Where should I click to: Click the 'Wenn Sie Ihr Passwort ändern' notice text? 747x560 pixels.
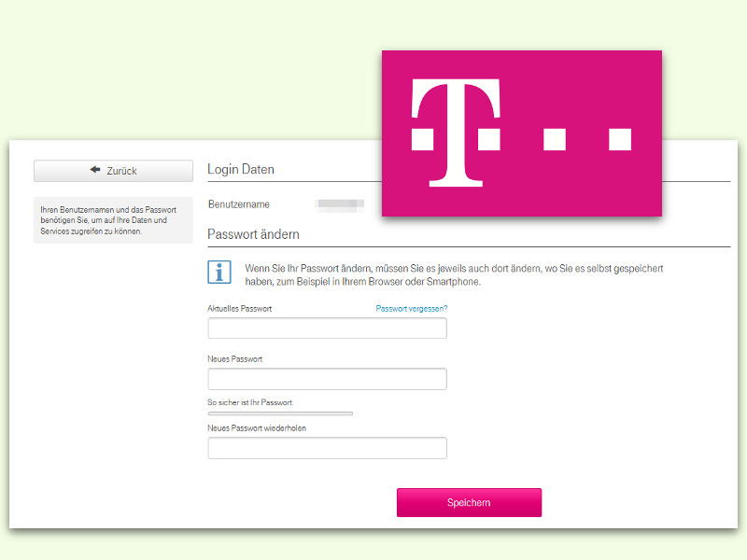pyautogui.click(x=454, y=274)
